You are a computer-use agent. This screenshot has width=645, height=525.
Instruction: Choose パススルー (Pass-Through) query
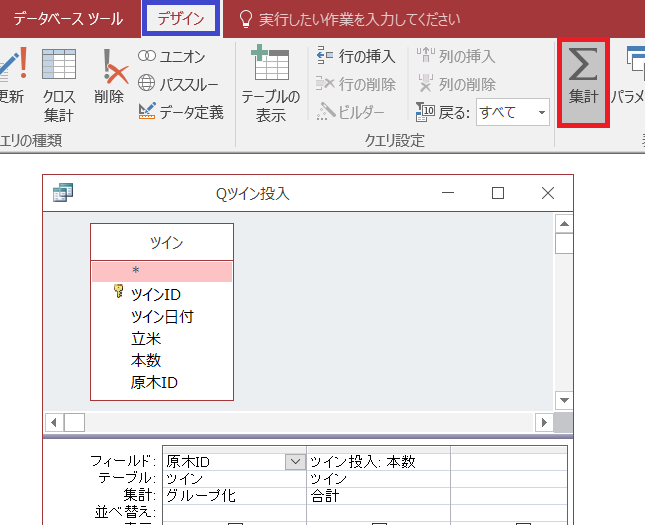(180, 84)
